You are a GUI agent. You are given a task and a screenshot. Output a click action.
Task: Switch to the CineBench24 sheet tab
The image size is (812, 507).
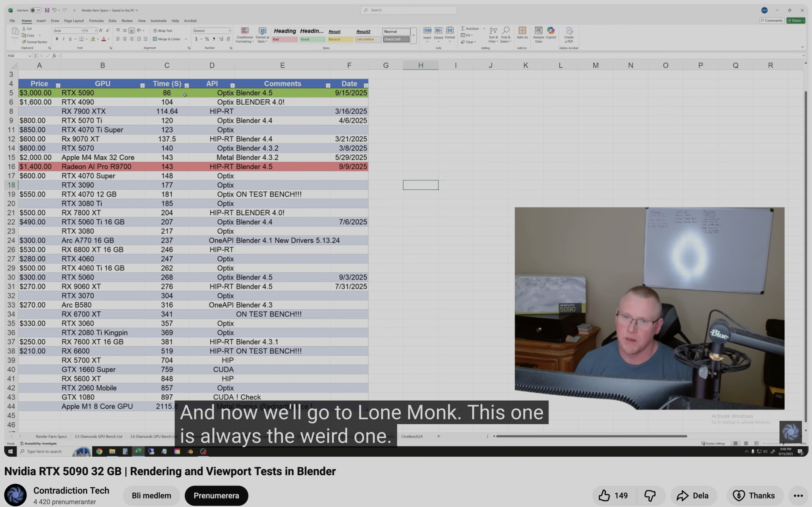[x=412, y=436]
